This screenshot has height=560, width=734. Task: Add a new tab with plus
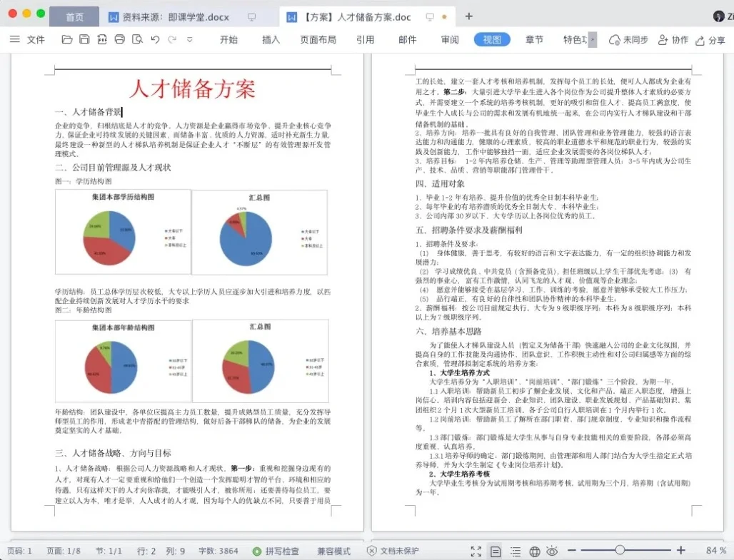(x=468, y=17)
